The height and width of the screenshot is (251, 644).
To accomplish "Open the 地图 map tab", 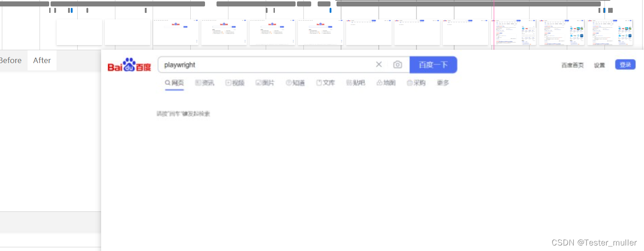I will pyautogui.click(x=386, y=83).
